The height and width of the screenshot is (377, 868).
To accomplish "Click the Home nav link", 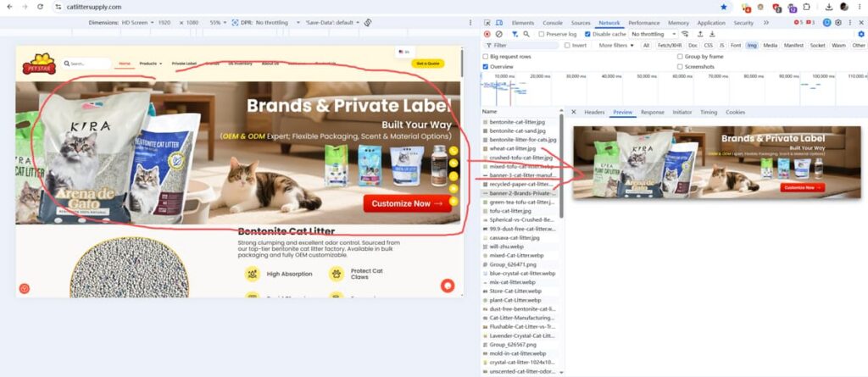I will [125, 64].
